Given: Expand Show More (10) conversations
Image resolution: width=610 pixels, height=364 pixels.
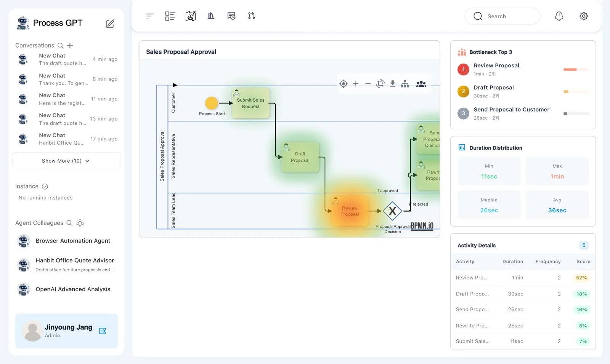Looking at the screenshot, I should [66, 161].
